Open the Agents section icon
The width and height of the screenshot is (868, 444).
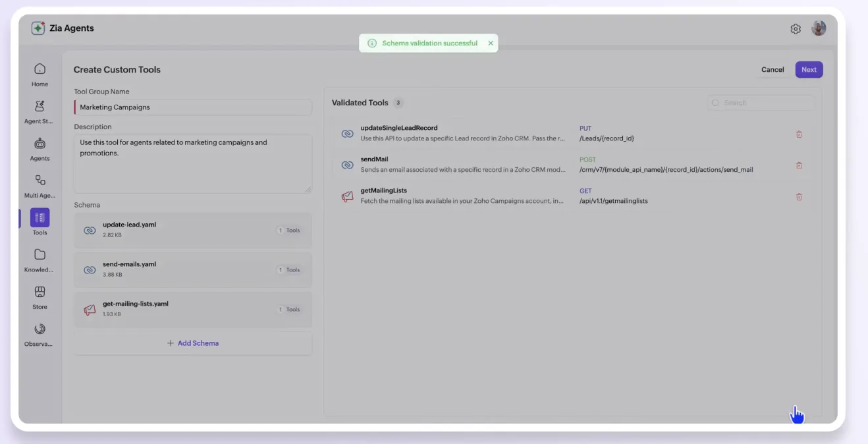coord(40,143)
